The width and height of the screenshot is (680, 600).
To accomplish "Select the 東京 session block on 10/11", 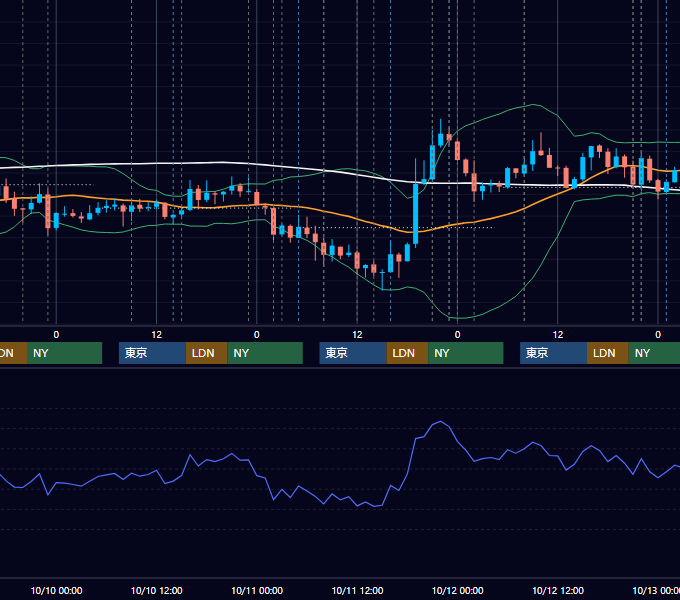I will pos(353,353).
